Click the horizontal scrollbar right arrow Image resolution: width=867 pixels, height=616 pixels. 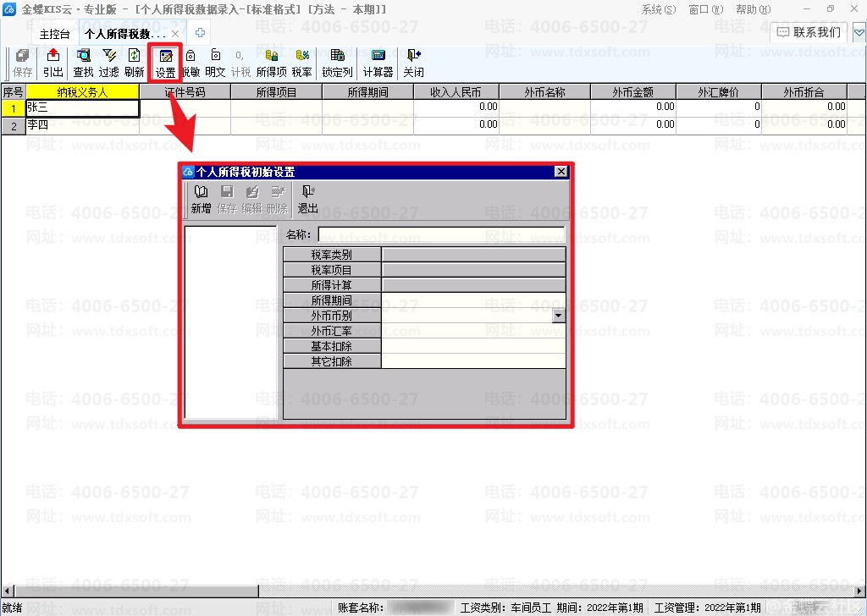point(860,591)
